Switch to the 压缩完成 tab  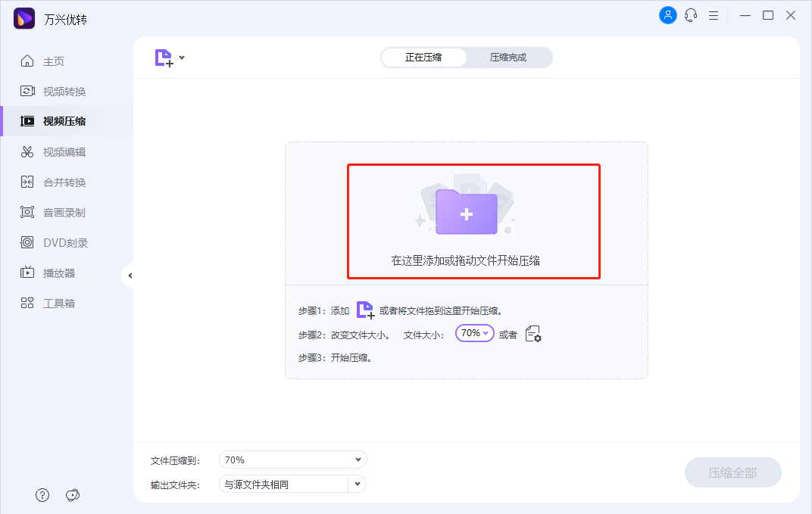pyautogui.click(x=510, y=57)
